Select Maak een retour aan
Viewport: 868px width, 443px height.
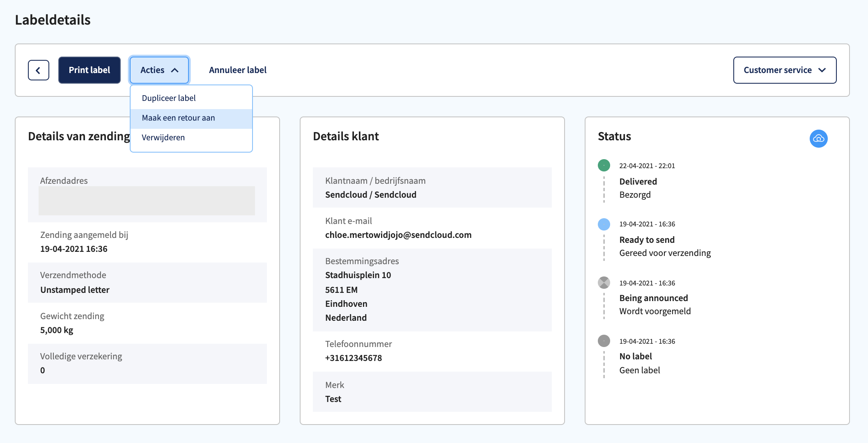[191, 118]
